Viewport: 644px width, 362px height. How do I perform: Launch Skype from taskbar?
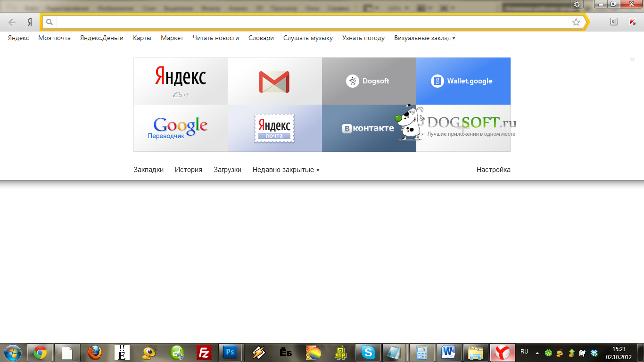(x=368, y=353)
